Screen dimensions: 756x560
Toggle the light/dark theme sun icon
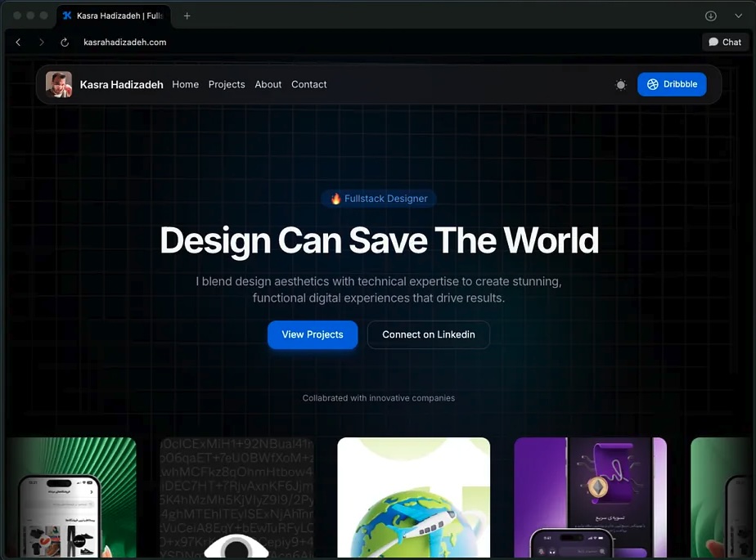click(x=621, y=84)
